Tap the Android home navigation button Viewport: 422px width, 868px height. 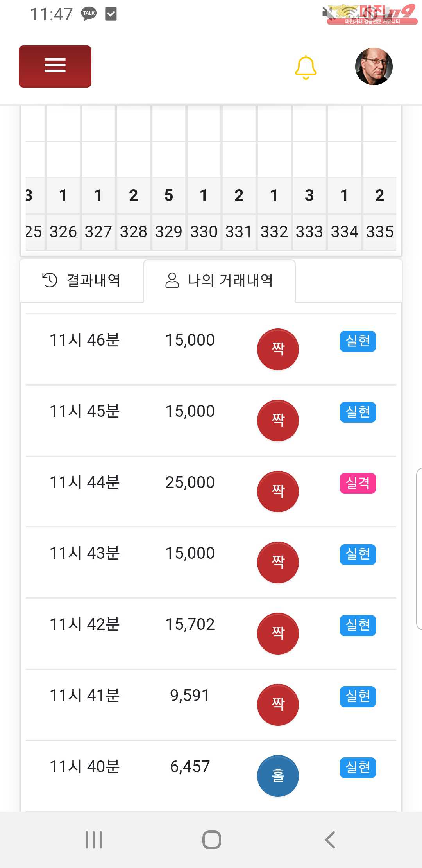[x=211, y=839]
